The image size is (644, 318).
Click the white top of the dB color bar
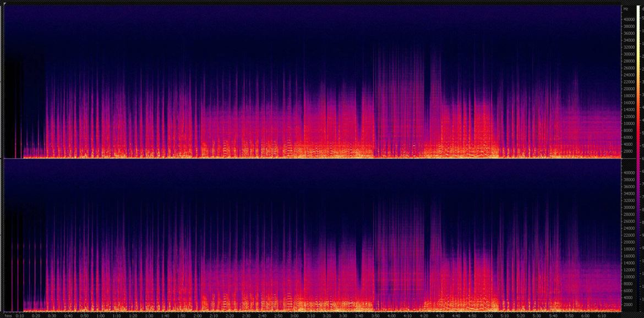click(639, 9)
